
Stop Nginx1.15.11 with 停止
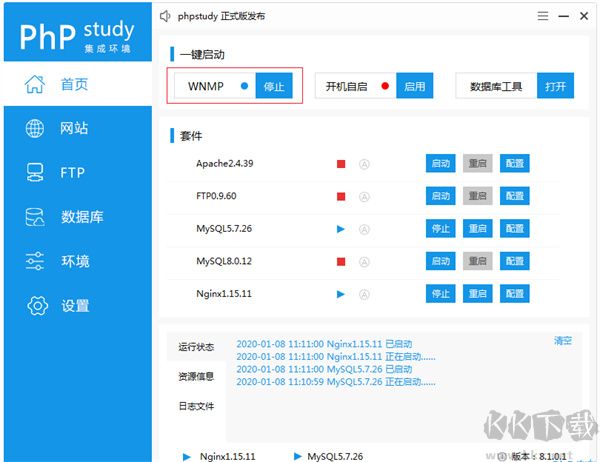tap(441, 294)
